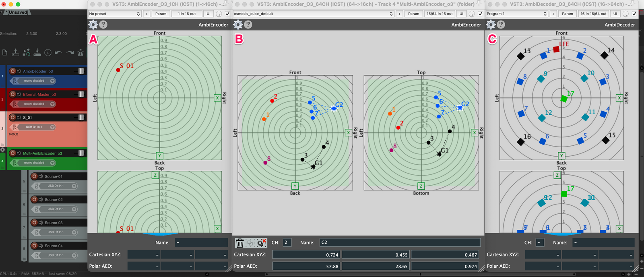Viewport: 644px width, 277px height.
Task: Click the Name field containing G2
Action: [x=400, y=242]
